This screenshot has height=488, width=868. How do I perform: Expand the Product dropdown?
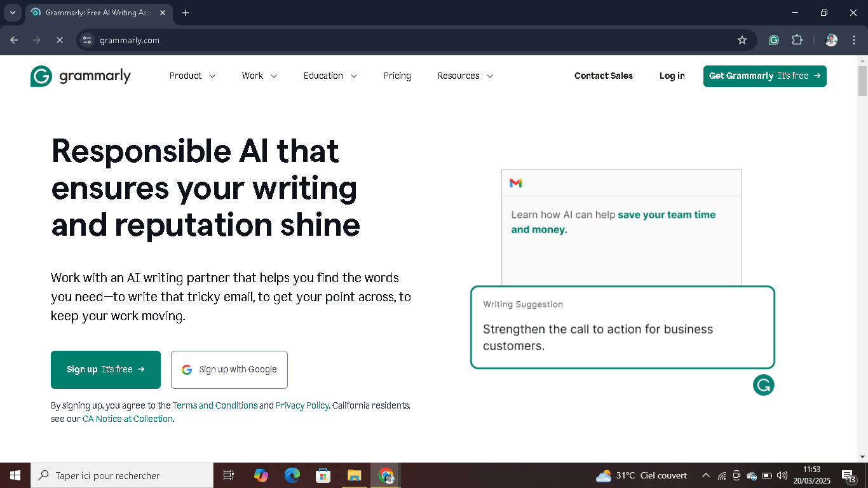(x=192, y=76)
